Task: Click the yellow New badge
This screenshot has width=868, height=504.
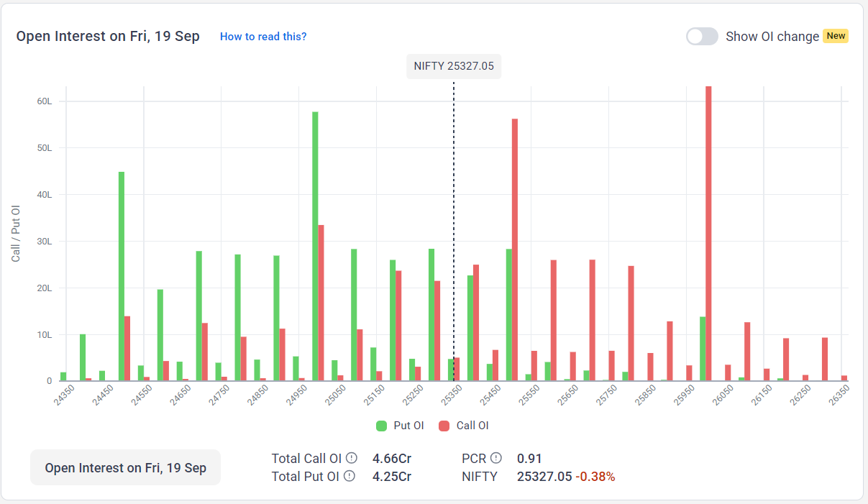Action: click(x=836, y=36)
